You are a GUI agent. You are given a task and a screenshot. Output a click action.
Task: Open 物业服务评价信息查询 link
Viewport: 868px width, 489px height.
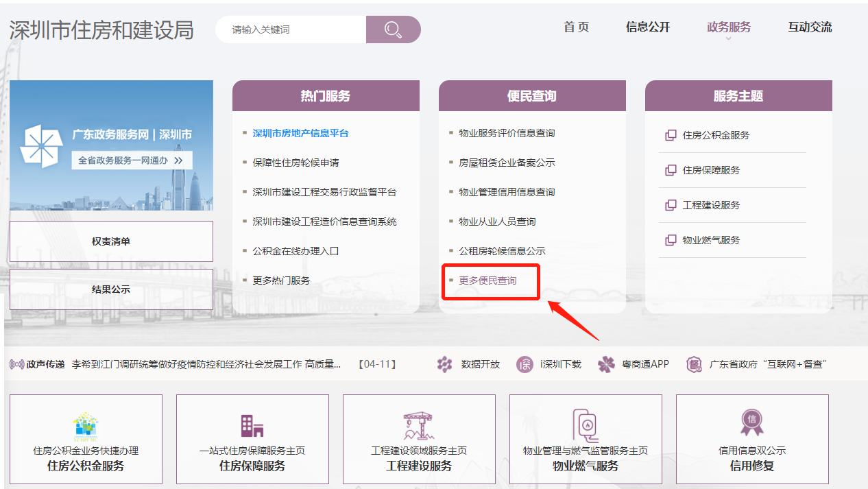[507, 133]
